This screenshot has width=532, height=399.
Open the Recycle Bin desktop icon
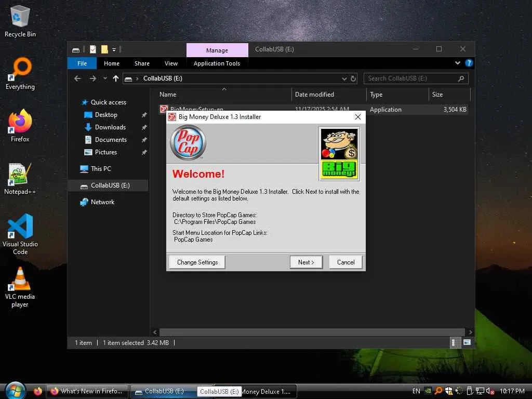[x=20, y=21]
